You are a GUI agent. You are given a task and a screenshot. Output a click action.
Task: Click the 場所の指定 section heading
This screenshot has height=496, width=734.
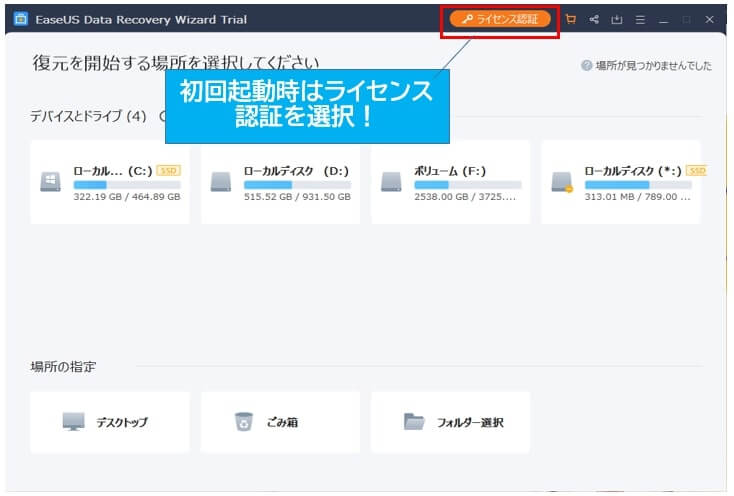click(63, 367)
